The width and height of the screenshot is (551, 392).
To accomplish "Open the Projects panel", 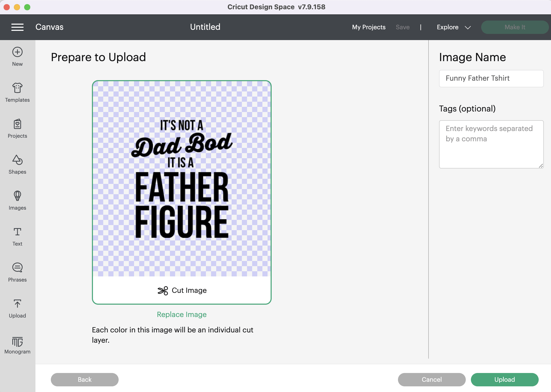I will pyautogui.click(x=17, y=129).
